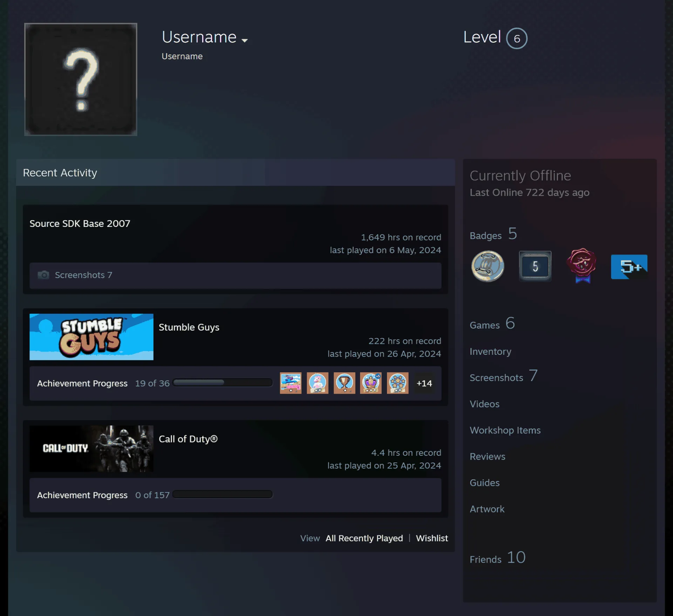Open the Badges 5 section

(494, 234)
